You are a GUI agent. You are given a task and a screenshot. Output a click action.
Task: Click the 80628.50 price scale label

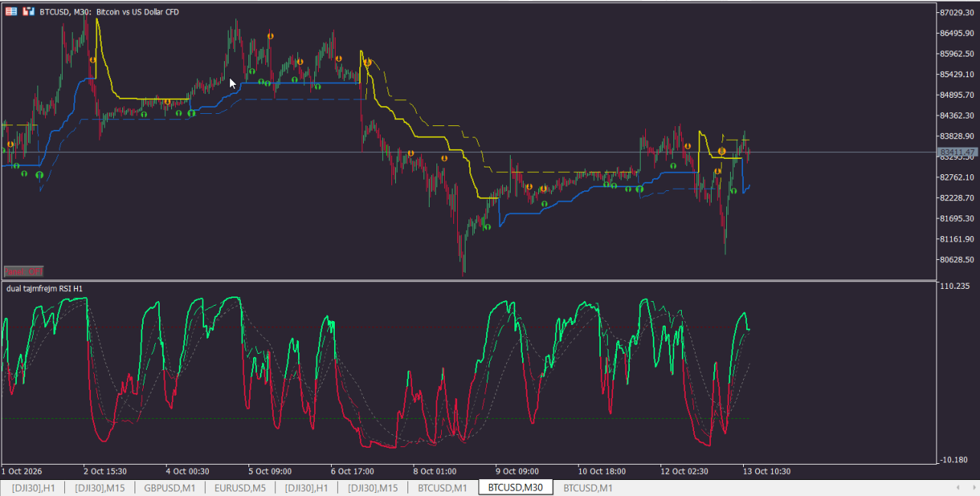[x=958, y=261]
